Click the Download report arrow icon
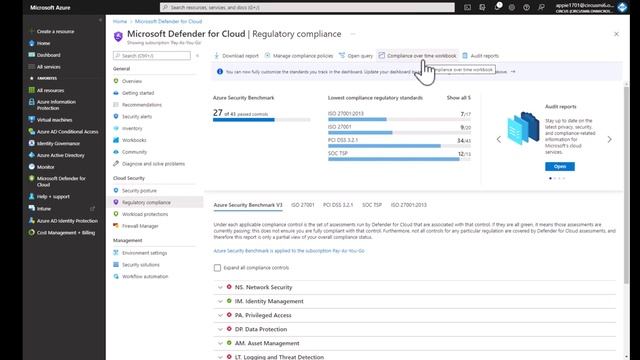 click(x=217, y=56)
